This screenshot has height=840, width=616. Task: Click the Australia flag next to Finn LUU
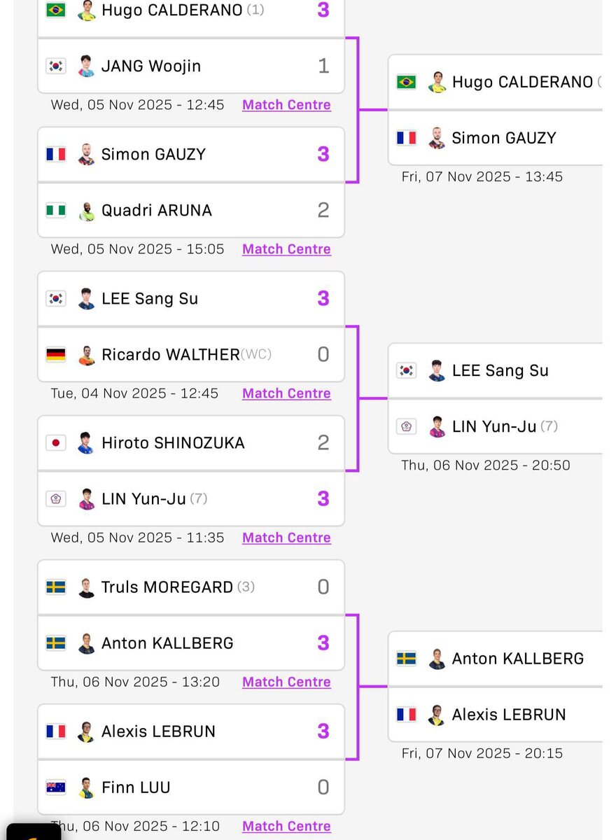point(56,787)
